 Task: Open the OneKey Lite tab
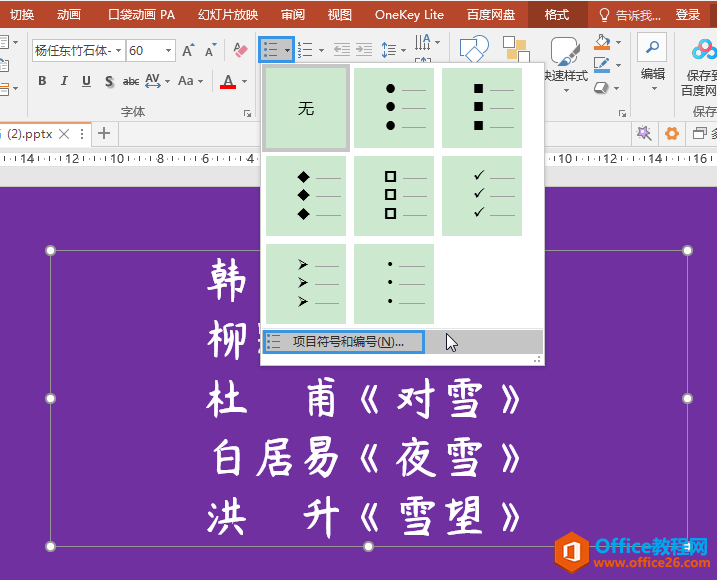tap(409, 14)
